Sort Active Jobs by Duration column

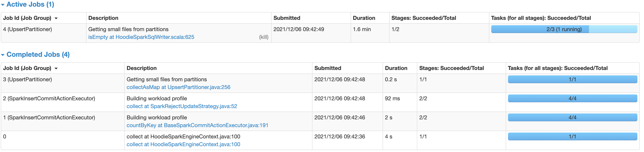364,18
